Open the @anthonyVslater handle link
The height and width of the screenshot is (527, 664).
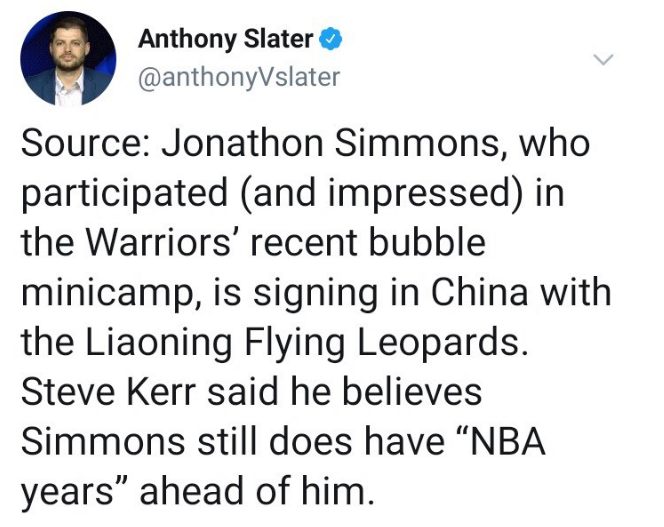pyautogui.click(x=238, y=77)
